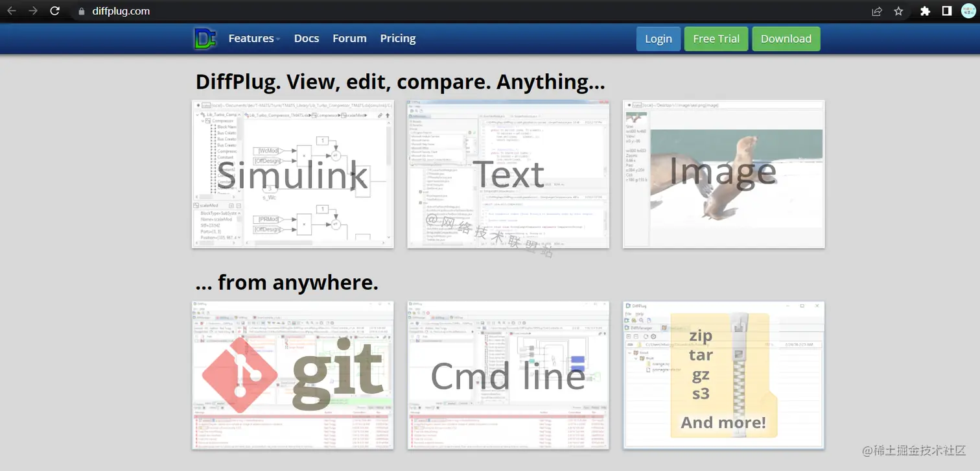Bookmark this page with star icon
Screen dimensions: 980x471
tap(898, 11)
